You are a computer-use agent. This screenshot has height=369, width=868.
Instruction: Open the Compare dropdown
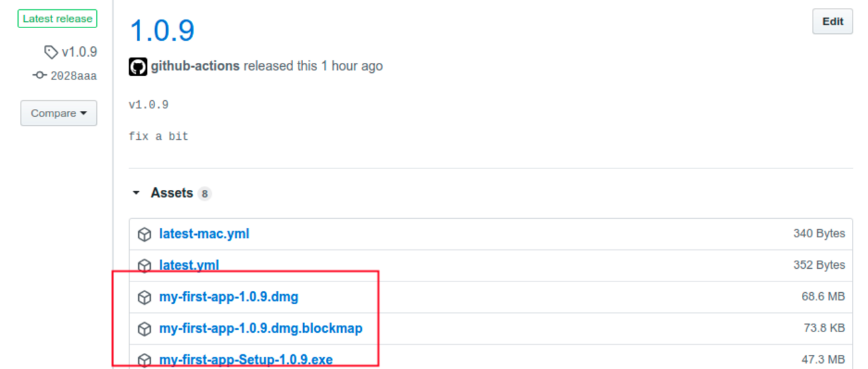coord(59,113)
